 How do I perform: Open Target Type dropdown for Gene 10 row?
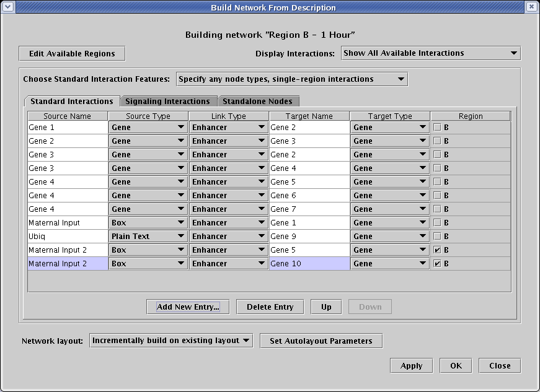(x=390, y=264)
